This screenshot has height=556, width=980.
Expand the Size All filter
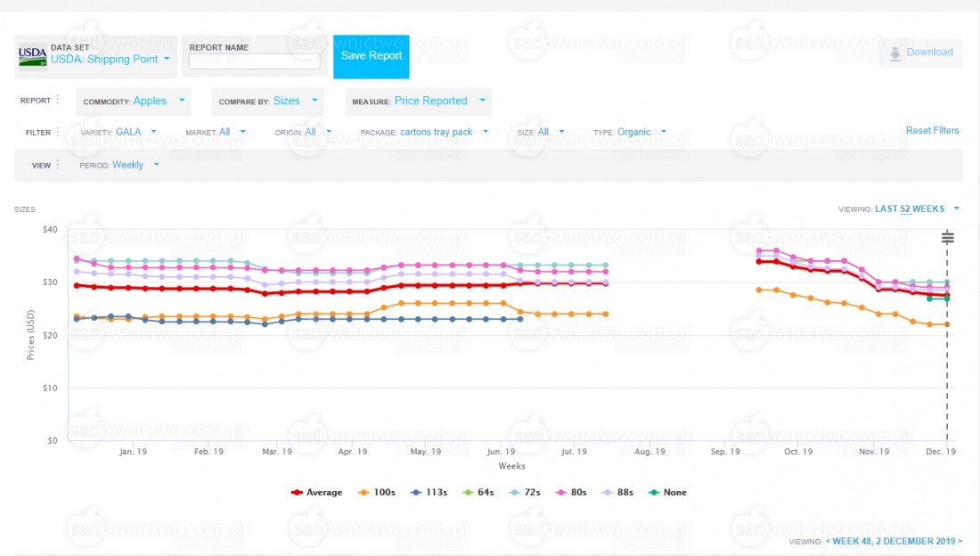[541, 132]
